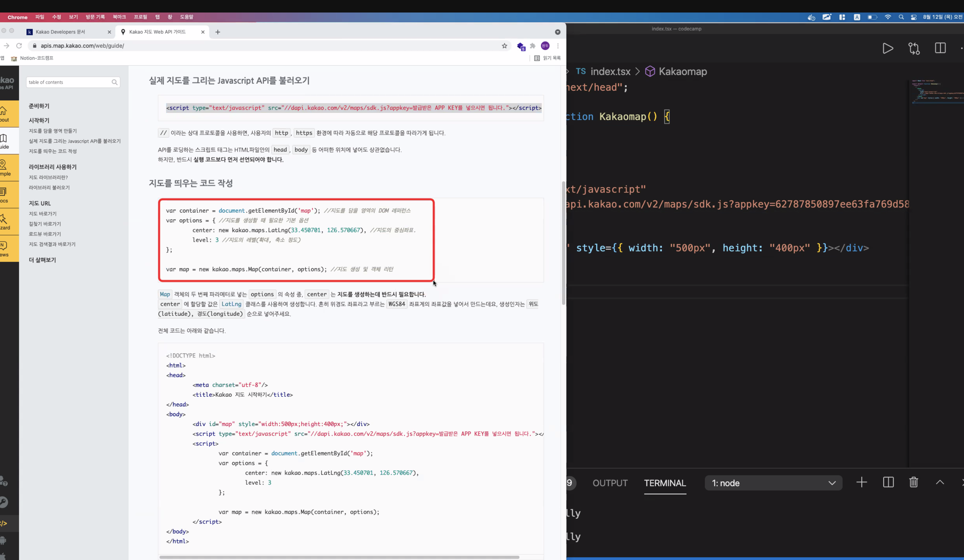Viewport: 964px width, 560px height.
Task: Click the horizontal scrollbar under code block
Action: (x=339, y=557)
